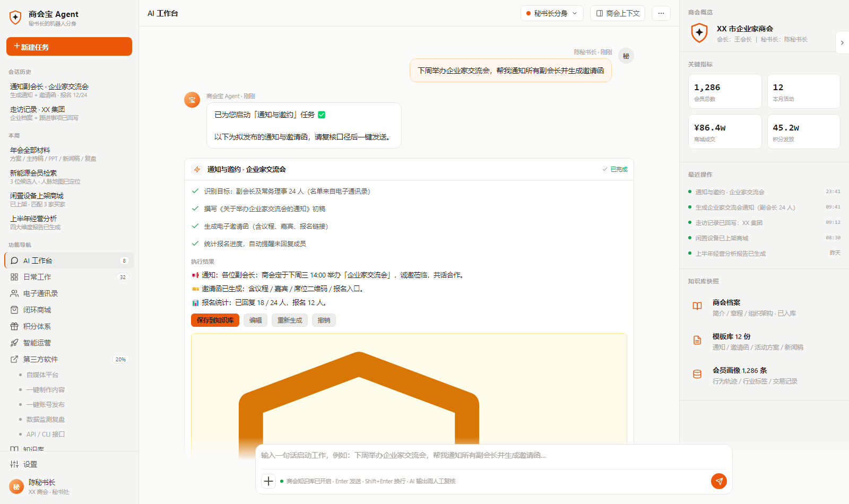Click the ¥86.4w 商城成交 metric card

(x=725, y=132)
